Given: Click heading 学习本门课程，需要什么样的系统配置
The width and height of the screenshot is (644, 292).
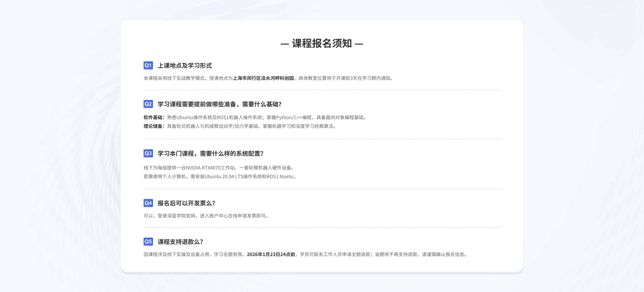Looking at the screenshot, I should [210, 153].
